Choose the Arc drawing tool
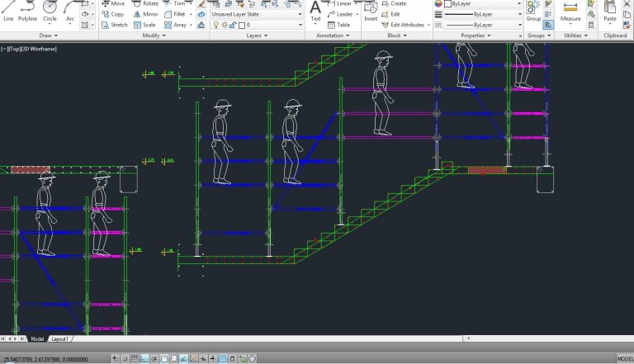634x364 pixels. pos(70,12)
